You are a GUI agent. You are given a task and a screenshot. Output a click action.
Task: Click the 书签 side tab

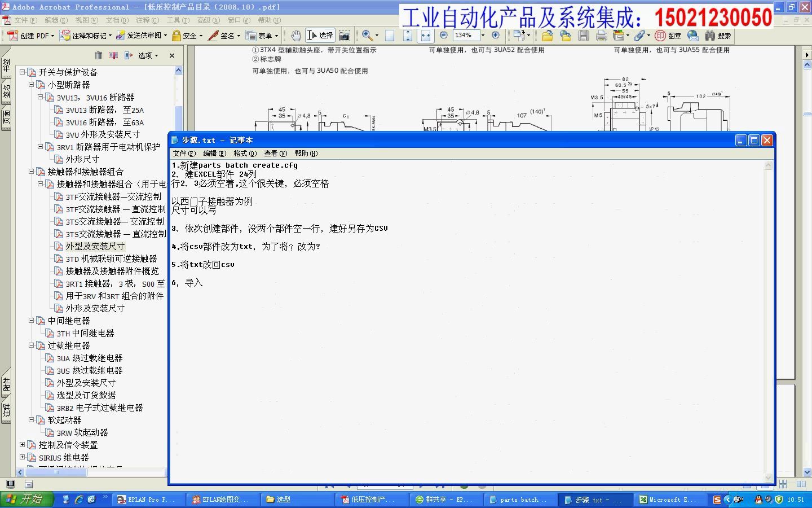tap(6, 65)
